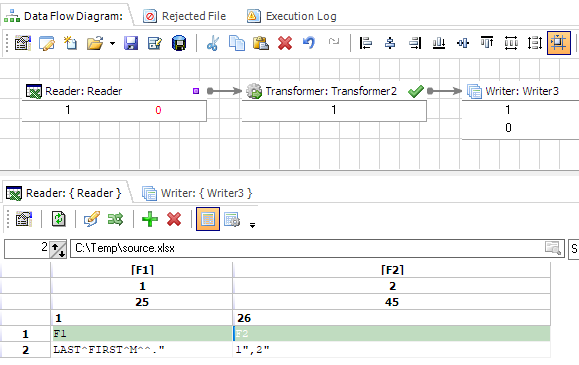Toggle the highlighted grid view button in Reader toolbar

coord(208,219)
